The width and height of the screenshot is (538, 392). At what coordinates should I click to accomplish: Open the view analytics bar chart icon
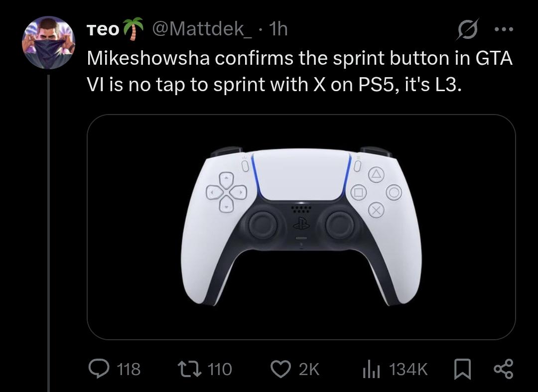pos(371,370)
